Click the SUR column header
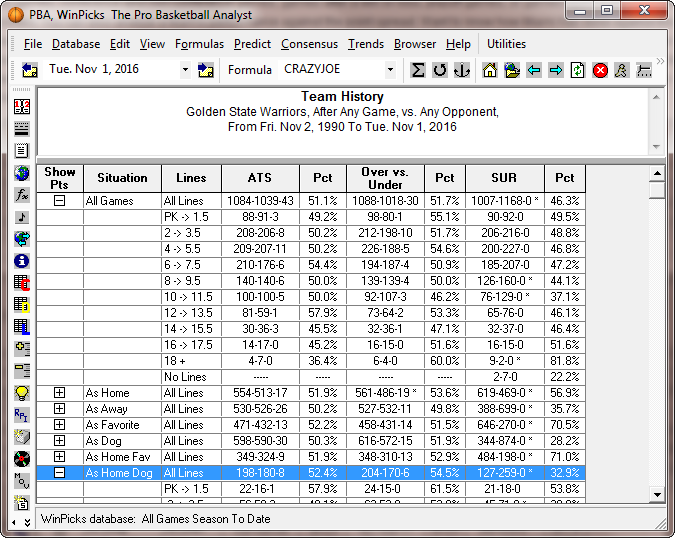 [505, 178]
